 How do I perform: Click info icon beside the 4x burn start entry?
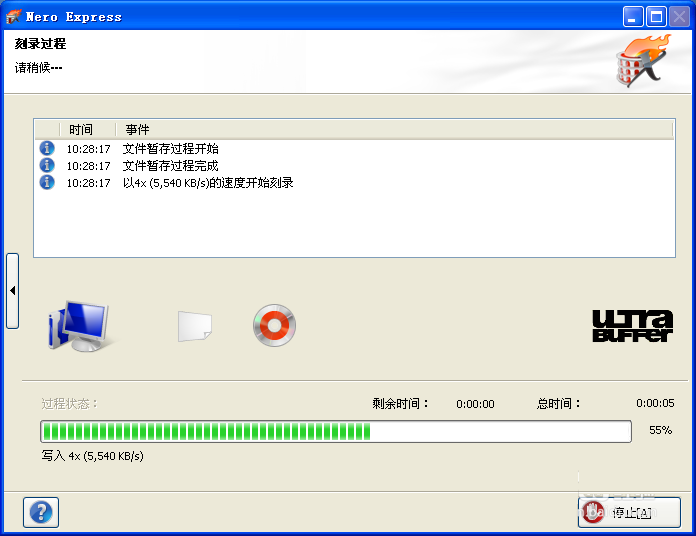click(x=46, y=182)
